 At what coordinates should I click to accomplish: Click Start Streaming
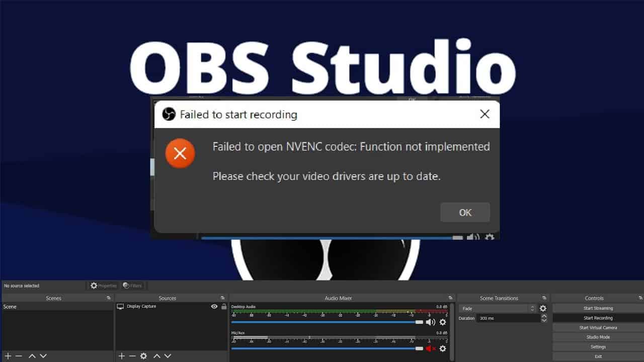pos(598,308)
